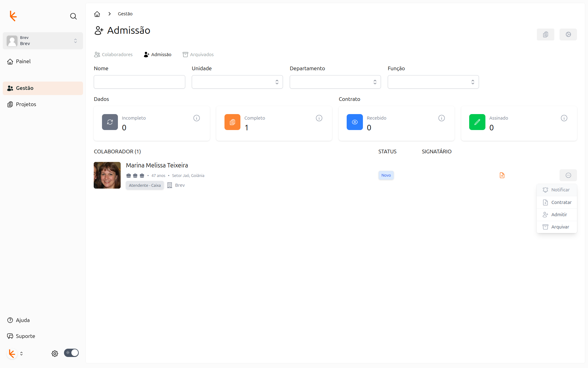Open Projetos in the sidebar
The width and height of the screenshot is (588, 368).
pos(26,104)
